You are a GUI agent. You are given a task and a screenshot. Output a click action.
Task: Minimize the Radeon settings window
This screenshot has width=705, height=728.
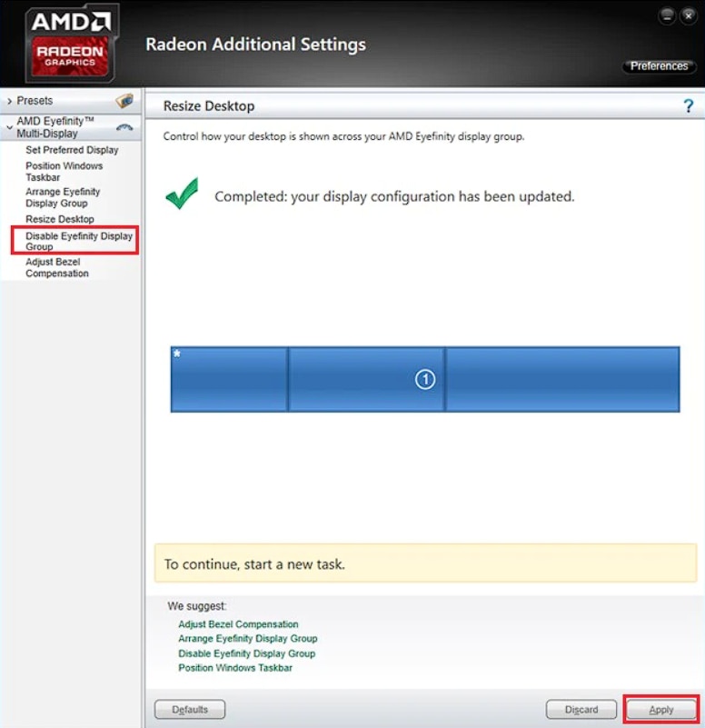pos(667,16)
